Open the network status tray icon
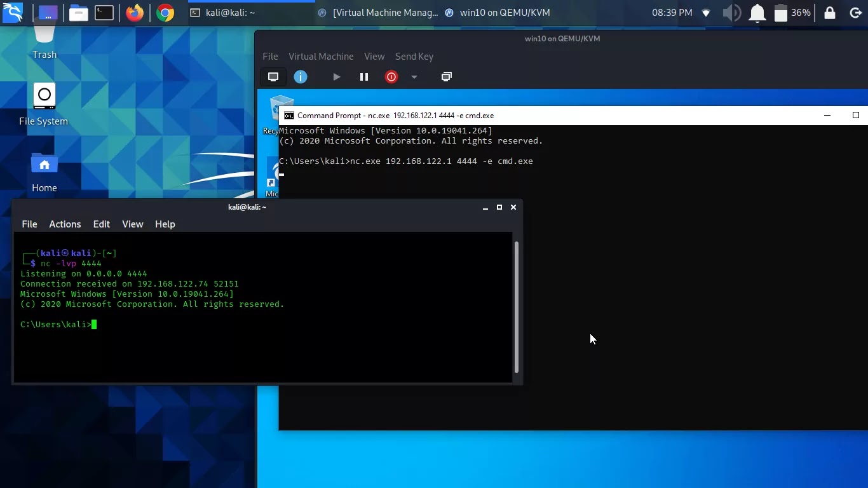The height and width of the screenshot is (488, 868). click(x=706, y=13)
